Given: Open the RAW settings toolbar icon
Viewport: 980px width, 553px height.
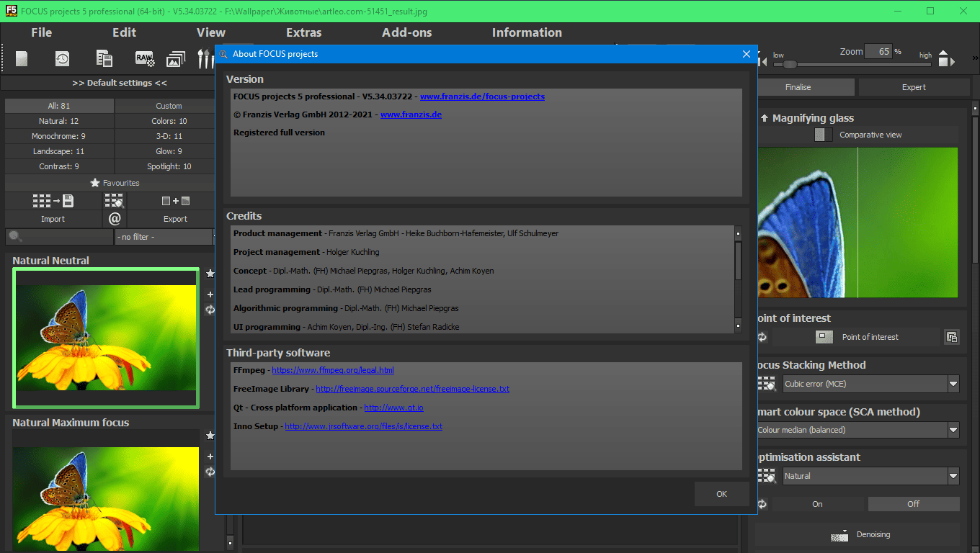Looking at the screenshot, I should pos(145,59).
